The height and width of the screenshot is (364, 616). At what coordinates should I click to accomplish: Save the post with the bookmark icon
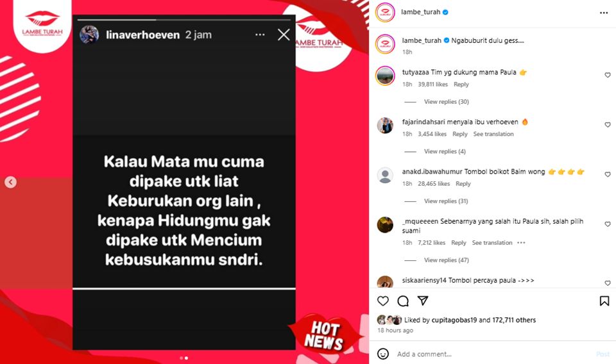[x=604, y=301]
